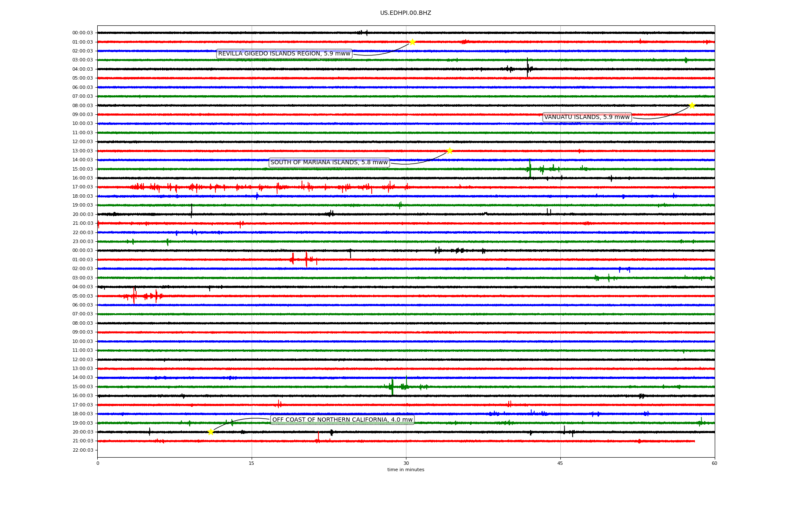Click the US.EDHPI.00.BHZ plot title
Screen dimensions: 812x508
pos(406,13)
